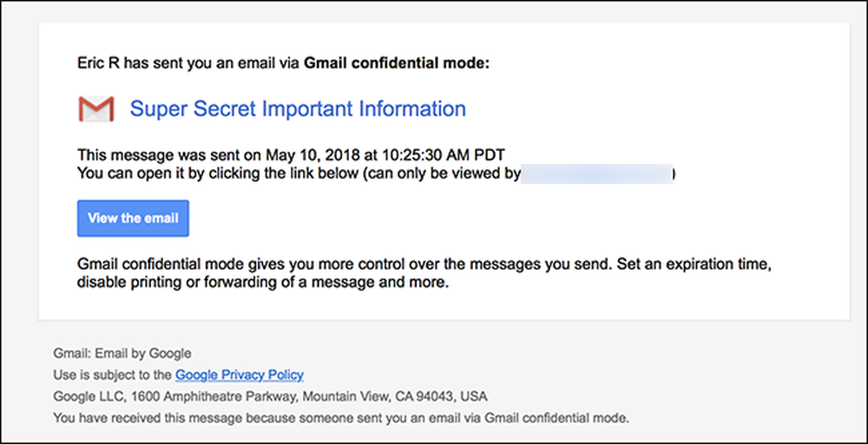
Task: Click the blurred recipient email address
Action: pyautogui.click(x=597, y=173)
